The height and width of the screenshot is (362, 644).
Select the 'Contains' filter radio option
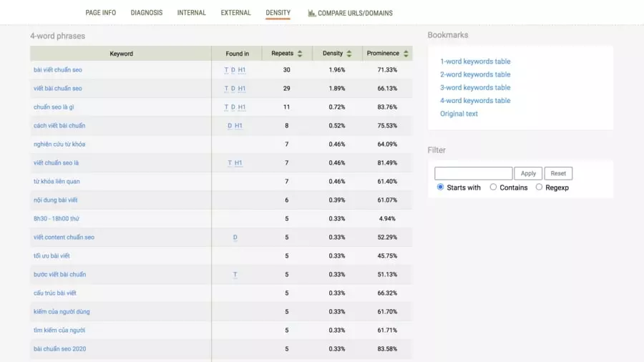click(x=493, y=187)
